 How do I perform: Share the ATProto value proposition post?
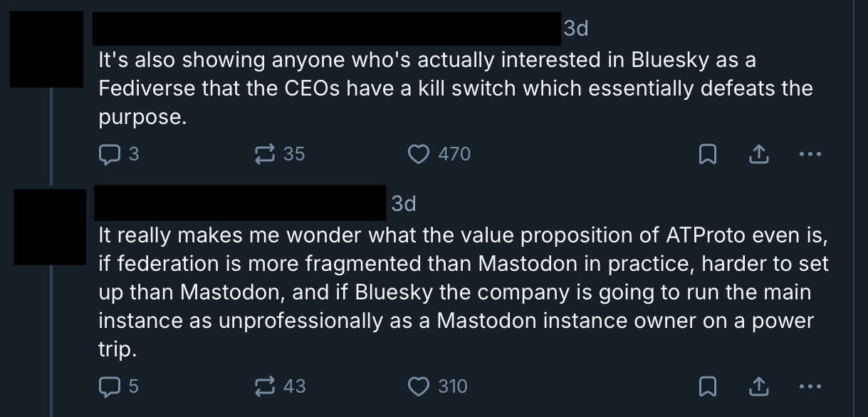[759, 386]
